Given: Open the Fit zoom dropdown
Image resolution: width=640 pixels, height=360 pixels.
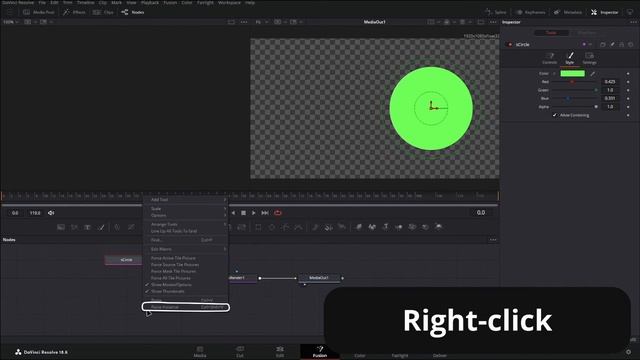Looking at the screenshot, I should tap(261, 22).
